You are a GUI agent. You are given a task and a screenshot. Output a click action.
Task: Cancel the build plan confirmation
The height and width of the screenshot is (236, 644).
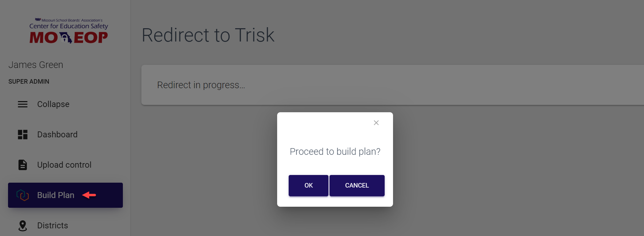pyautogui.click(x=357, y=185)
